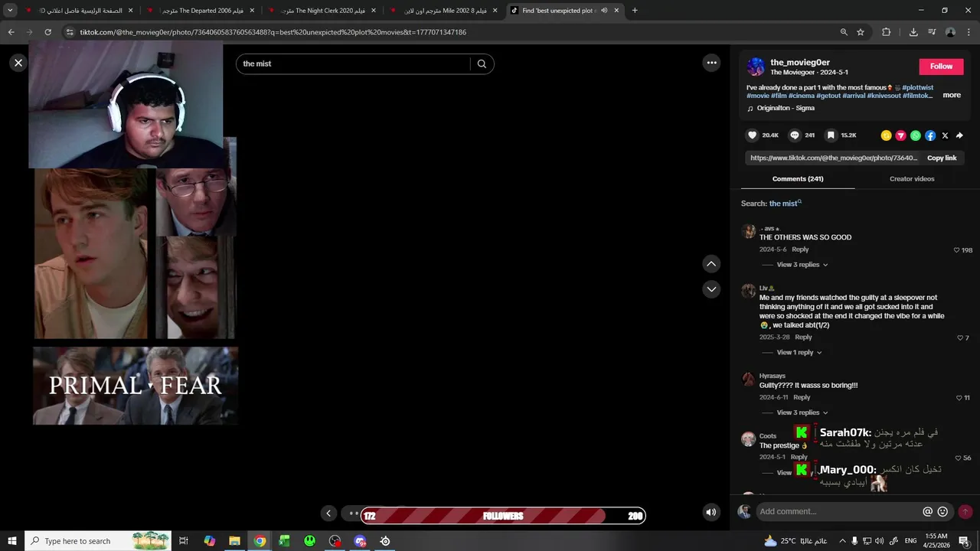The width and height of the screenshot is (980, 551).
Task: Save post to favorites bookmark icon
Action: tap(831, 135)
